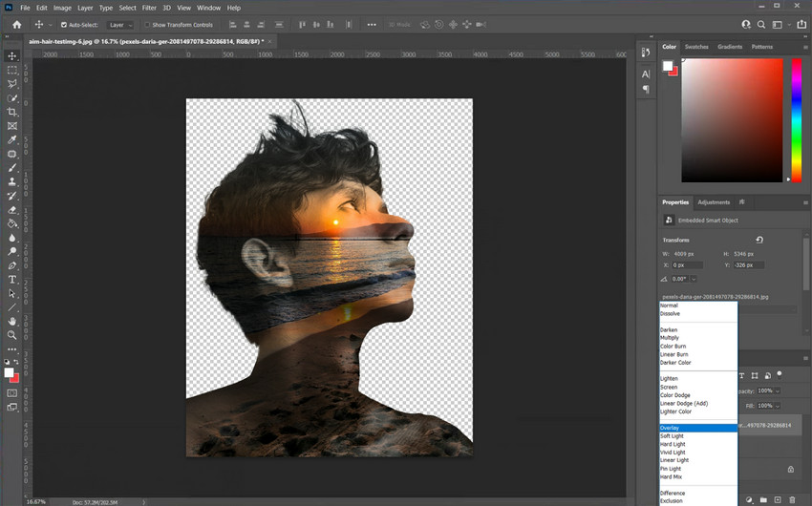Pick the Type tool
This screenshot has width=812, height=506.
(x=12, y=280)
